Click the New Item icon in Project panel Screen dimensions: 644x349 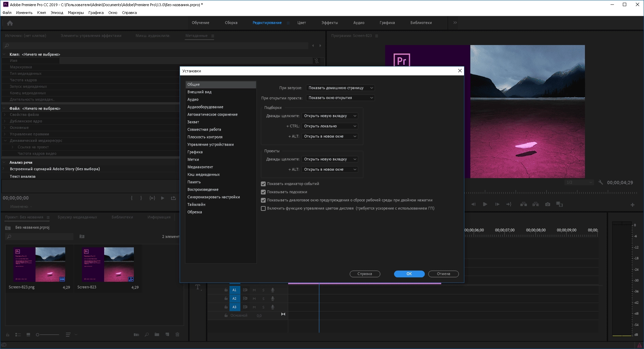pyautogui.click(x=167, y=335)
